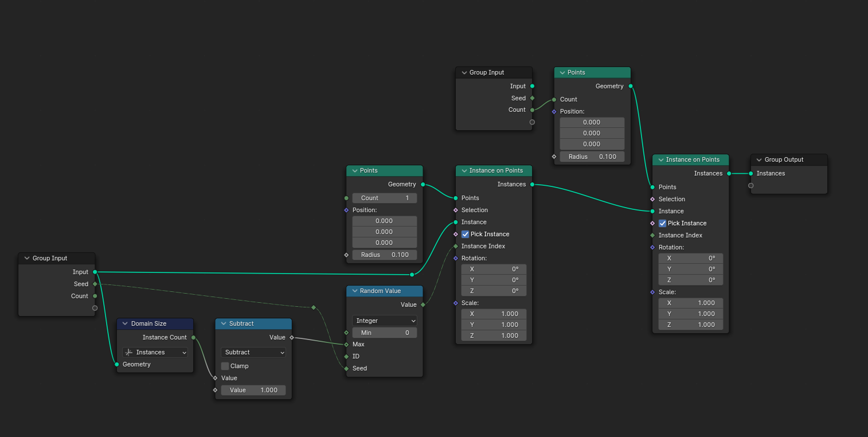Click the Value output socket on Random Value
The height and width of the screenshot is (437, 868).
click(423, 305)
